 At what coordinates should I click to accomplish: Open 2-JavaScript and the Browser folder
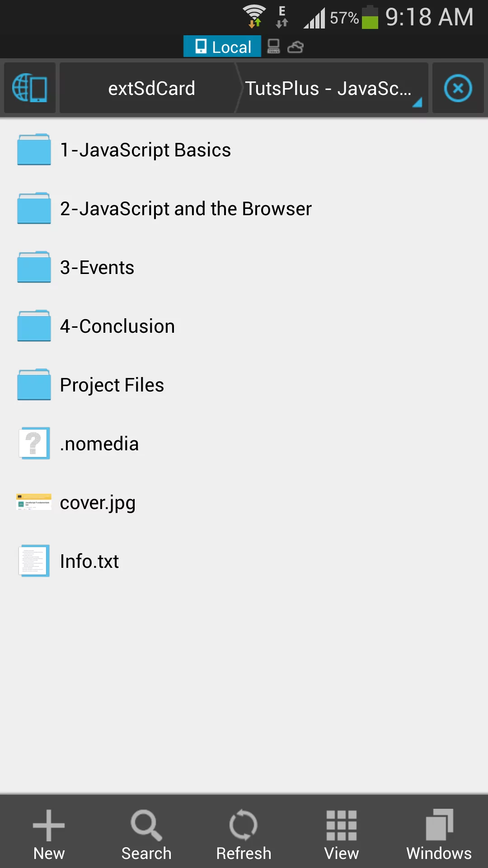(x=185, y=209)
